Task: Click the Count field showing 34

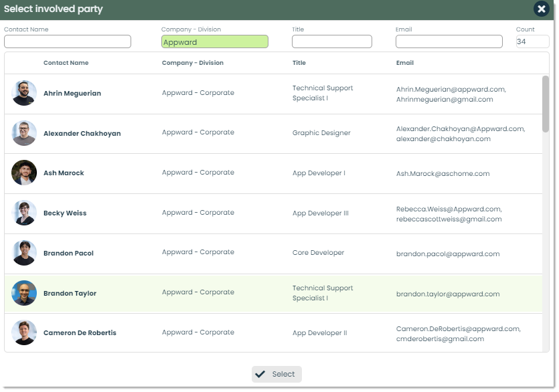Action: tap(532, 41)
